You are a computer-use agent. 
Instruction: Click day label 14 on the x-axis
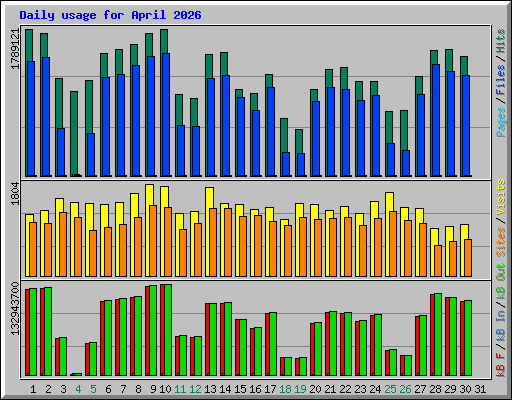click(x=225, y=389)
